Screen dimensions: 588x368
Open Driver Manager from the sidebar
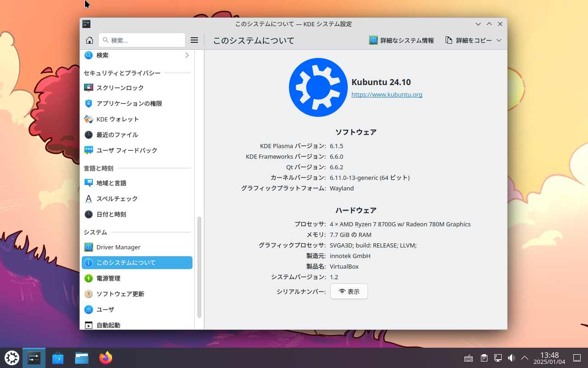(x=118, y=247)
